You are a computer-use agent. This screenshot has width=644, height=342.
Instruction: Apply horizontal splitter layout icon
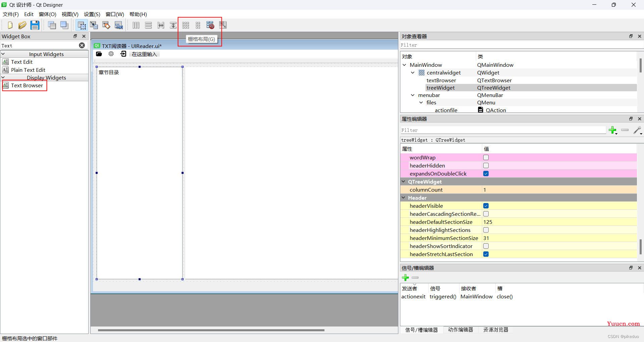point(161,25)
